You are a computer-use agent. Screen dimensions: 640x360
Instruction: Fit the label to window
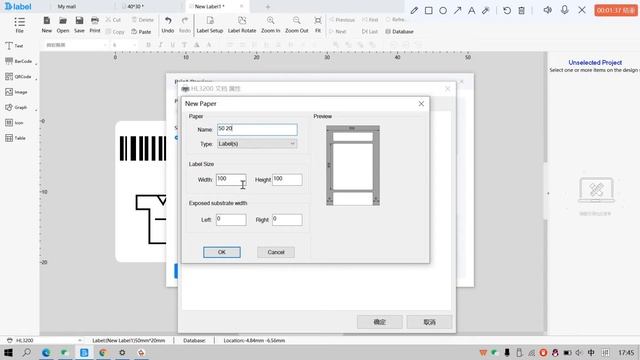(318, 24)
